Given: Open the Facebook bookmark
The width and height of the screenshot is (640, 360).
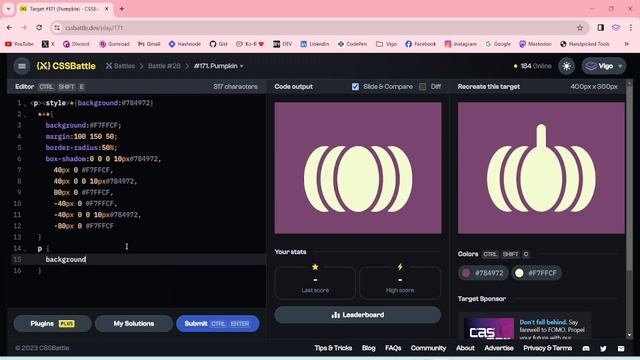Looking at the screenshot, I should [x=420, y=44].
